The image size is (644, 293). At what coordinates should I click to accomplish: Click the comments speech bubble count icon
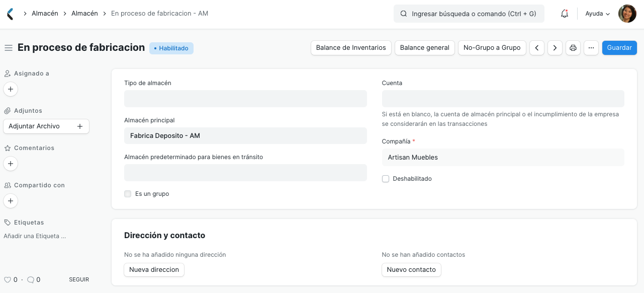click(x=31, y=279)
